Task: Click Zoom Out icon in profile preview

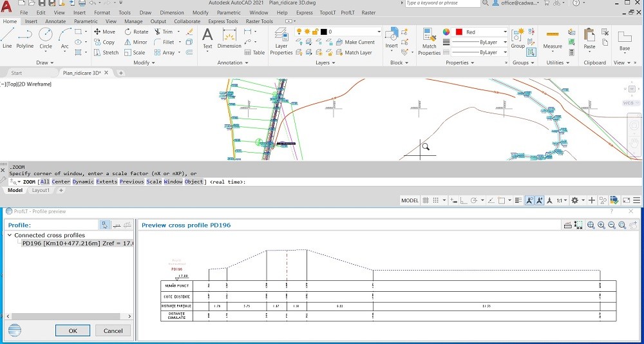Action: pyautogui.click(x=612, y=225)
